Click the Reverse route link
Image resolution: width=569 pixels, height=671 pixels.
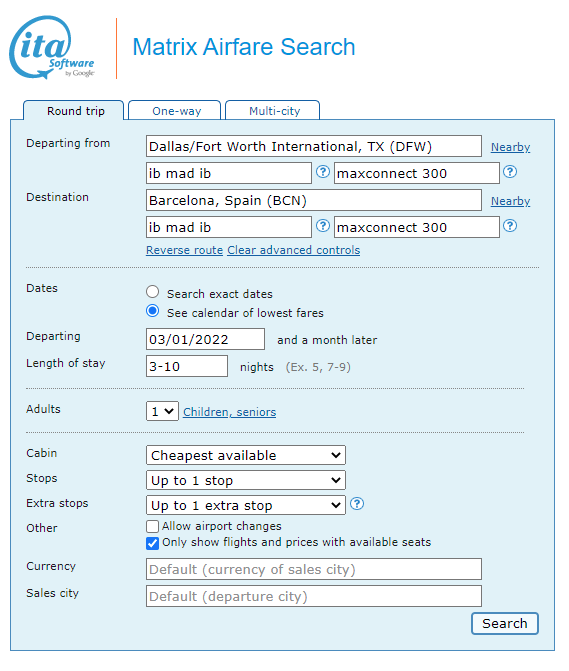[x=184, y=250]
